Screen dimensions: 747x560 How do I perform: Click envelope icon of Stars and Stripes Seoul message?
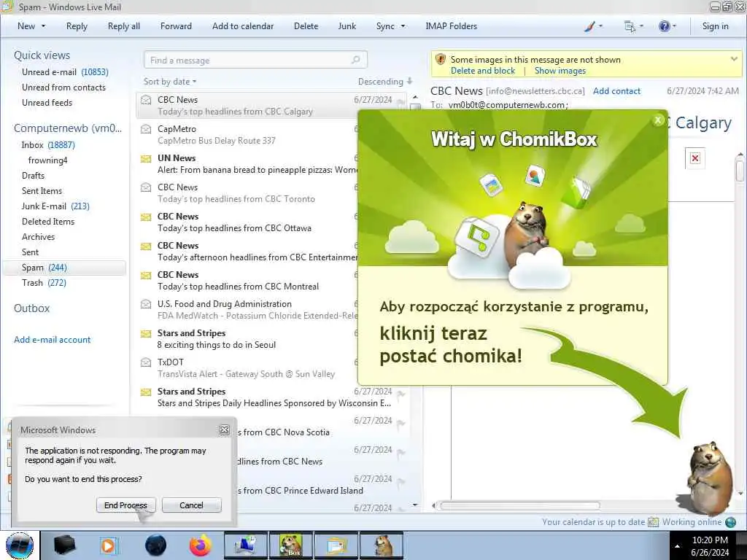[x=146, y=334]
